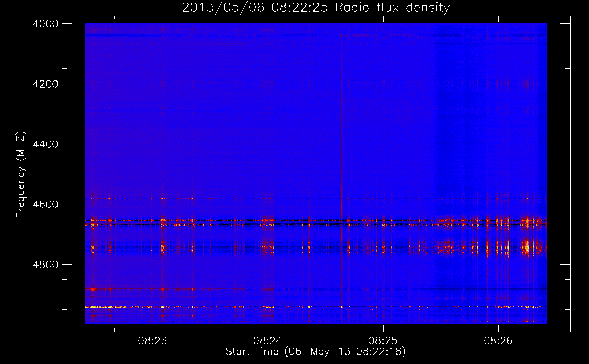Click the 4800 frequency tick label
Screen dimensions: 589x364
coord(46,265)
